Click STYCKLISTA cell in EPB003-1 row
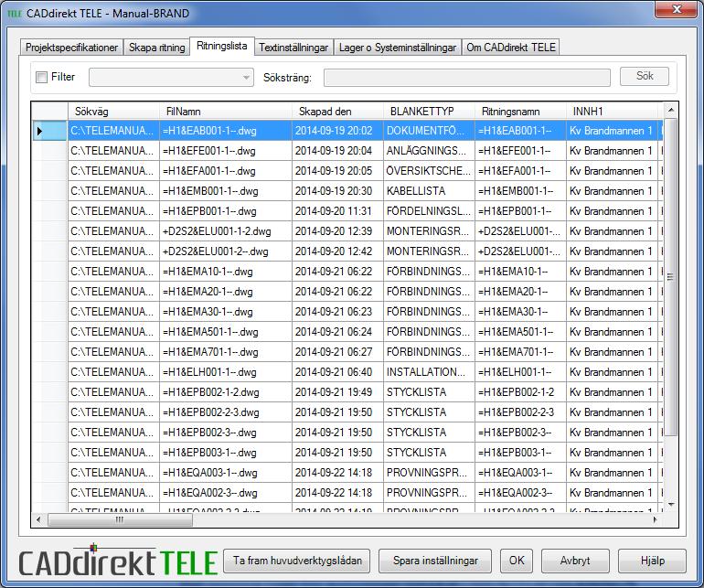 [x=429, y=453]
